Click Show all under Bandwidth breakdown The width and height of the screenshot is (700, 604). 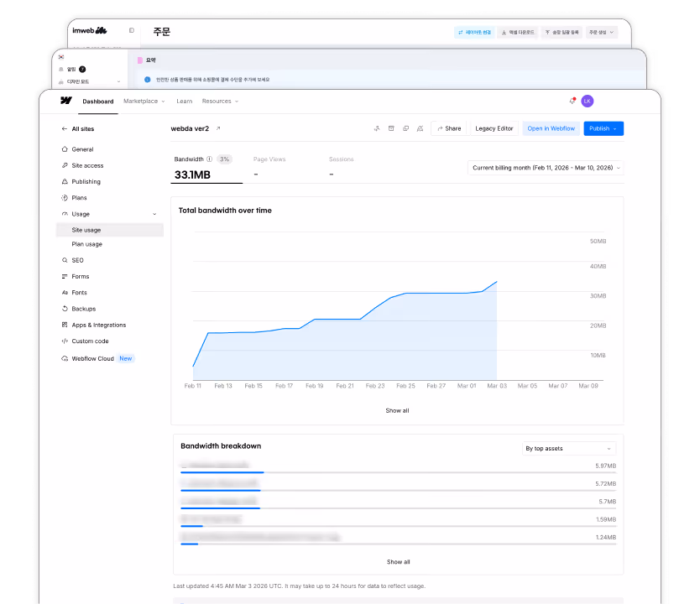(x=398, y=562)
